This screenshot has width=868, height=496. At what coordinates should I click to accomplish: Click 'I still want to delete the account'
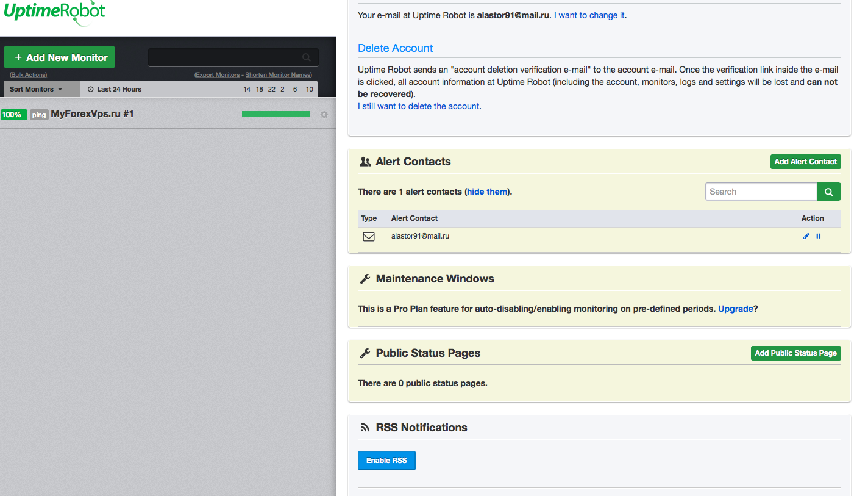(419, 106)
